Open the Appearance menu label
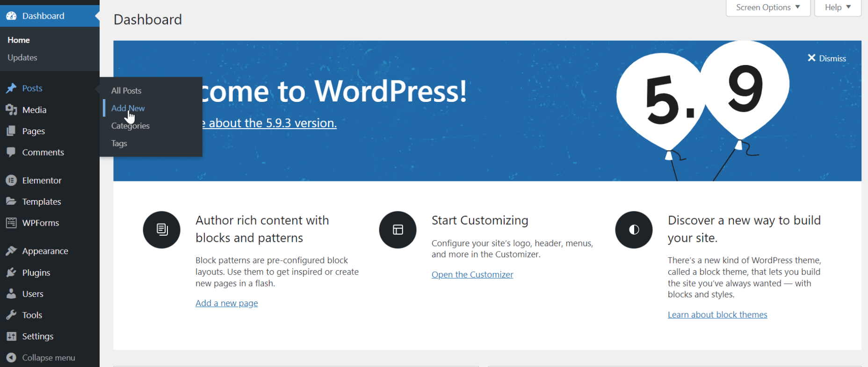Screen dimensions: 868x367 45,251
